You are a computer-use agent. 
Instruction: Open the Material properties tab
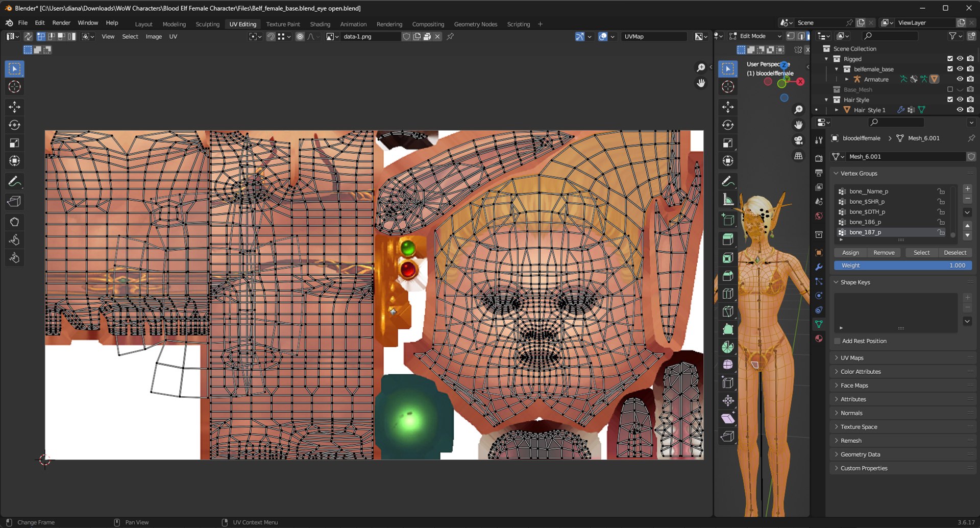tap(819, 339)
